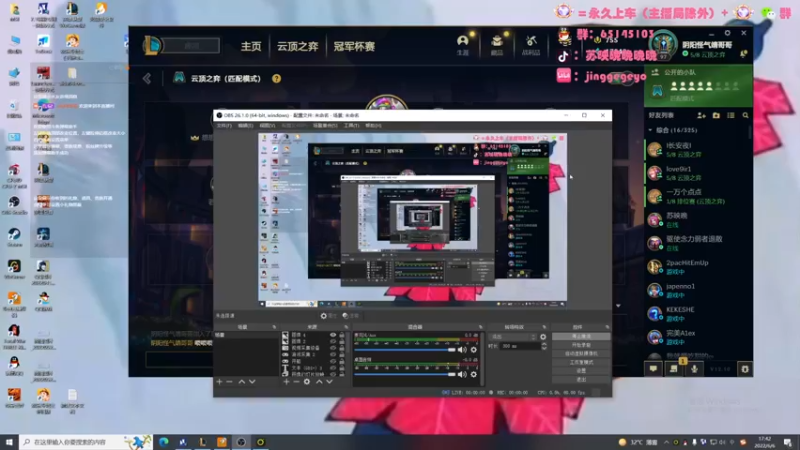The height and width of the screenshot is (450, 800).
Task: Open Windows tray hidden icons chevron
Action: [x=666, y=442]
